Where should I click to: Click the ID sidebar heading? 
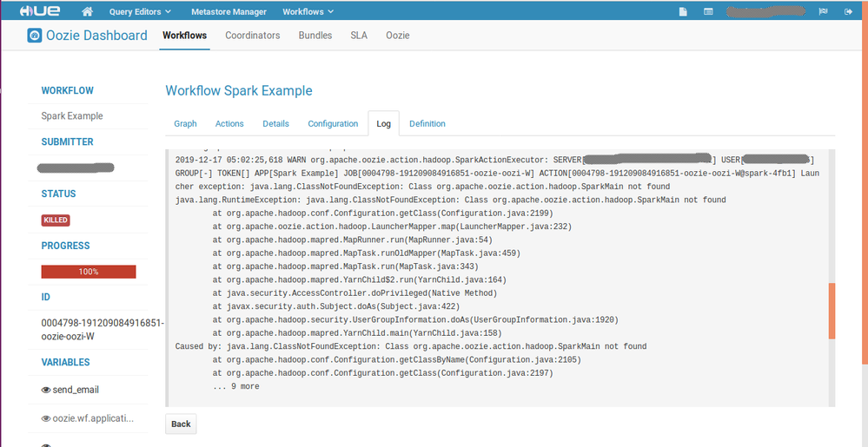(x=46, y=297)
